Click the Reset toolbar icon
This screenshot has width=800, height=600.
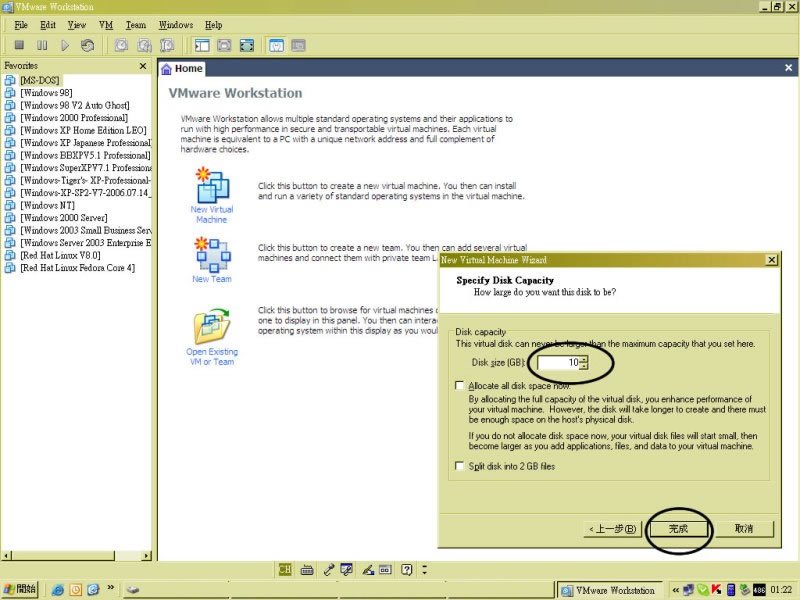point(88,45)
